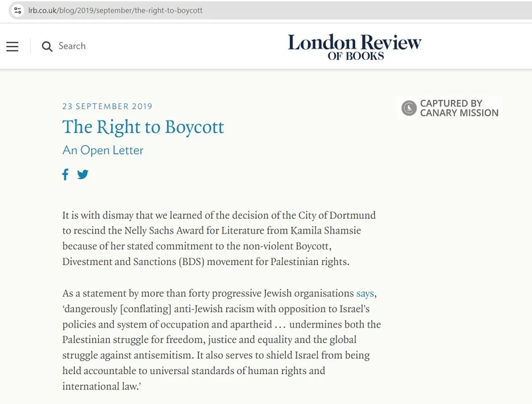This screenshot has width=532, height=404.
Task: Click the Canary Mission round logo icon
Action: (x=408, y=108)
